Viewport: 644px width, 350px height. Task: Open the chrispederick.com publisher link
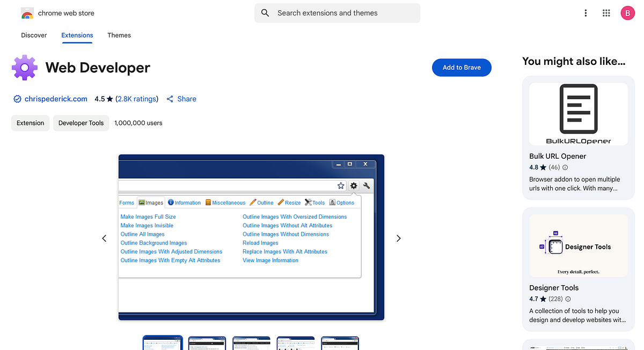point(55,99)
